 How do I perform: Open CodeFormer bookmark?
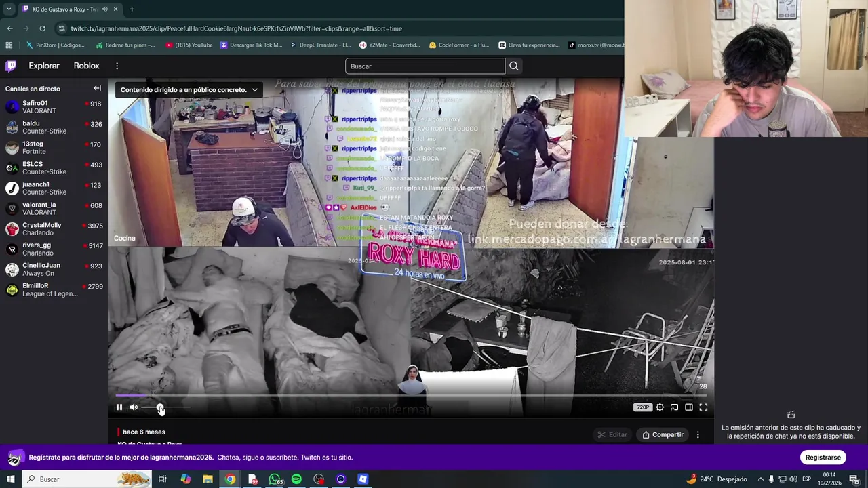(459, 45)
